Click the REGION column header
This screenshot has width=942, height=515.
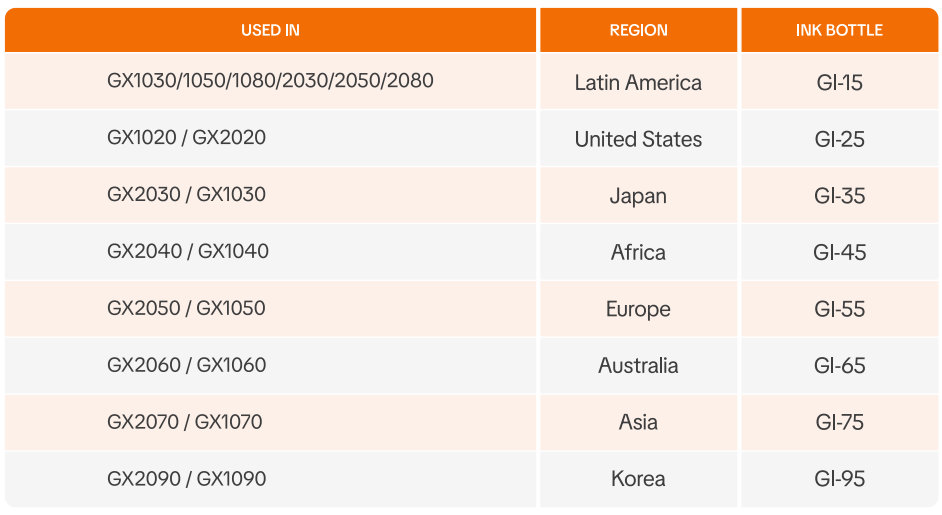point(638,30)
